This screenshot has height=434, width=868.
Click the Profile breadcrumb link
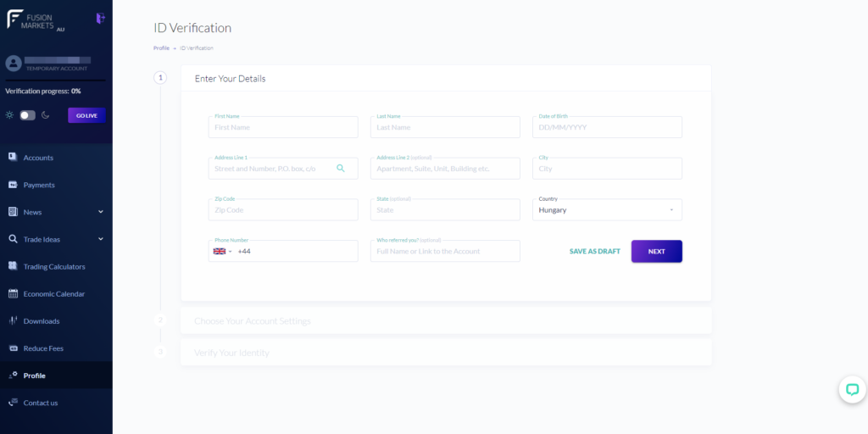click(161, 48)
